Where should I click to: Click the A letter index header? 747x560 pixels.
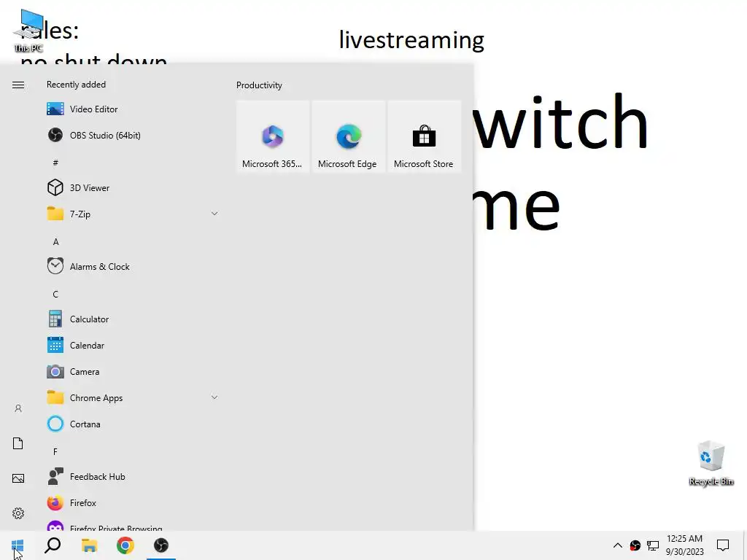55,242
